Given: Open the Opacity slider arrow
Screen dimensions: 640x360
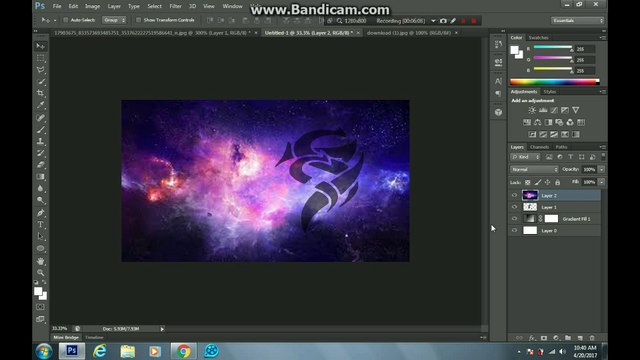Looking at the screenshot, I should tap(601, 169).
